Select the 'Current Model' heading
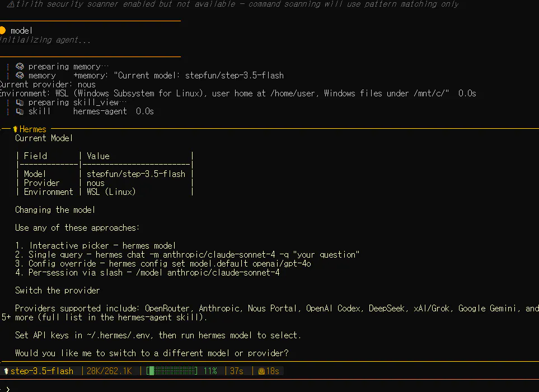Screen dimensions: 539x392 (44, 138)
